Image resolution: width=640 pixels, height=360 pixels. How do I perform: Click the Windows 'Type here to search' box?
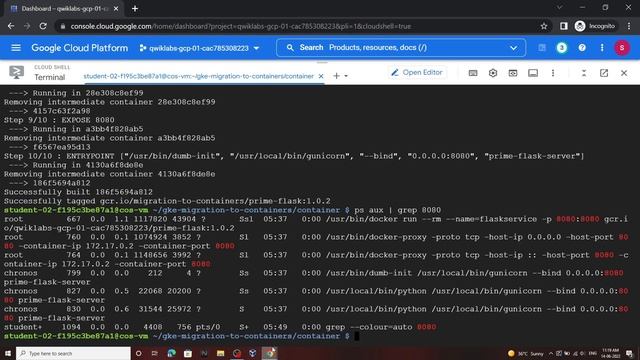[x=73, y=353]
